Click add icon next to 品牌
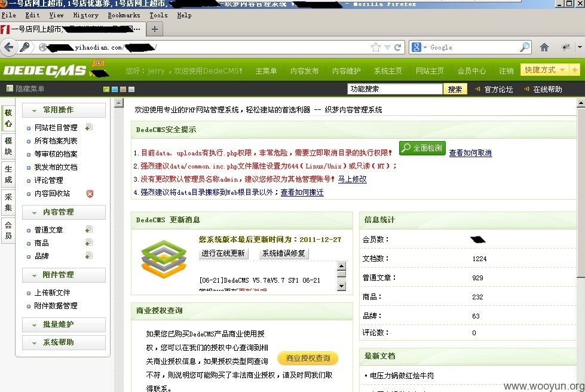This screenshot has height=392, width=585. (x=89, y=256)
